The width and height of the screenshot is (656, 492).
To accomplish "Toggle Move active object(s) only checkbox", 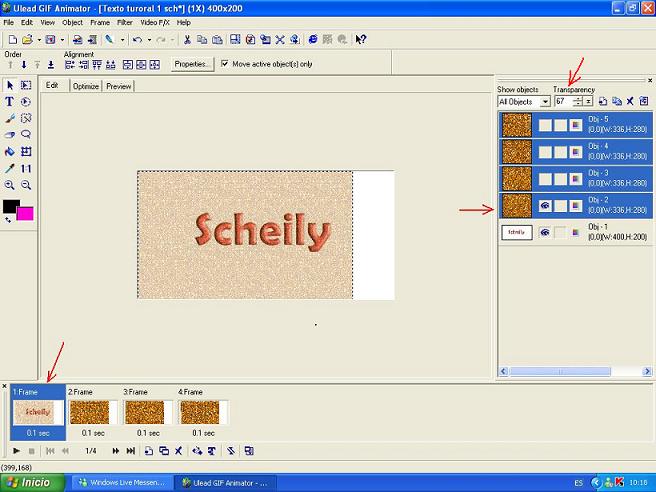I will pyautogui.click(x=225, y=64).
